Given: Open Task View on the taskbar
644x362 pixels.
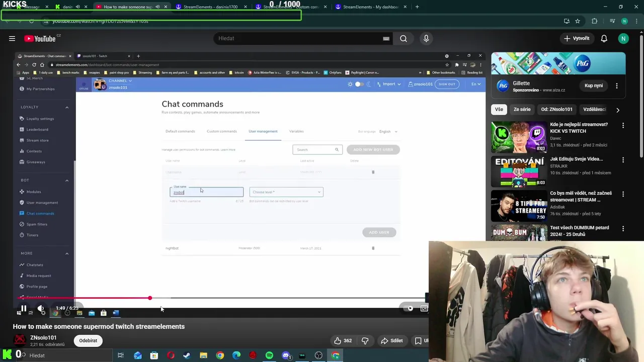Looking at the screenshot, I should coord(121,355).
